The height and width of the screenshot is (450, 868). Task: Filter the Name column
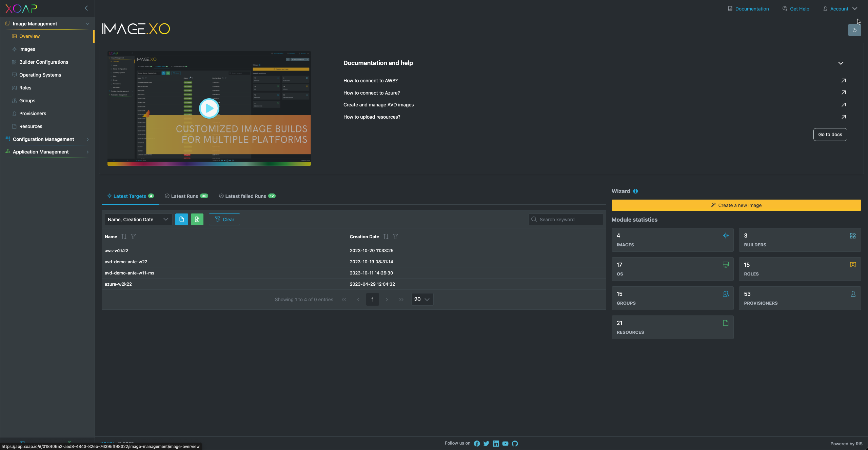(x=133, y=237)
